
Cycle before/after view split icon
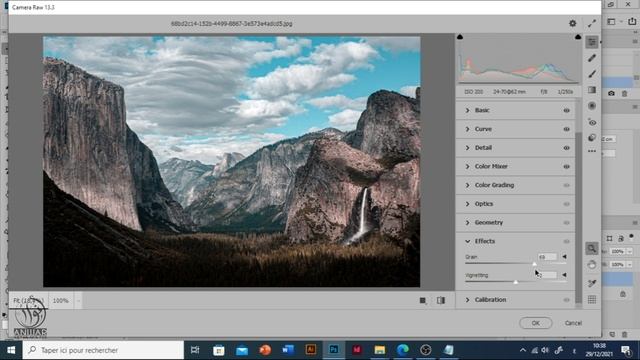[x=441, y=300]
